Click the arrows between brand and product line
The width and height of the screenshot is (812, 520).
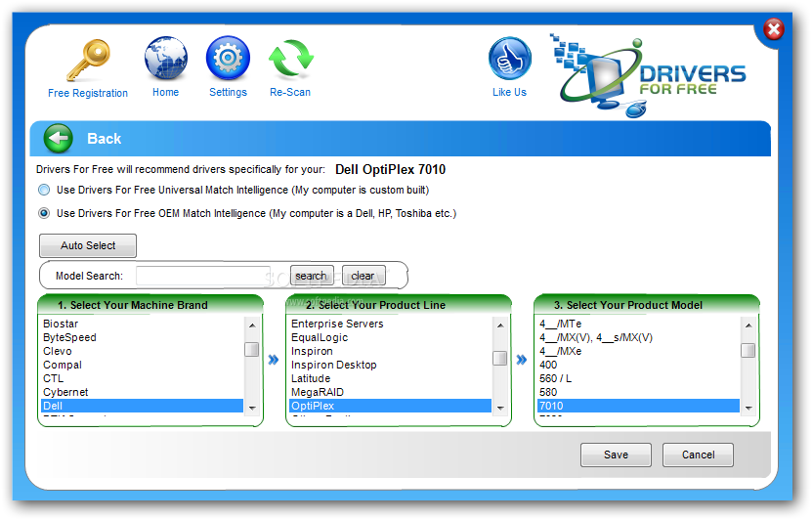274,360
